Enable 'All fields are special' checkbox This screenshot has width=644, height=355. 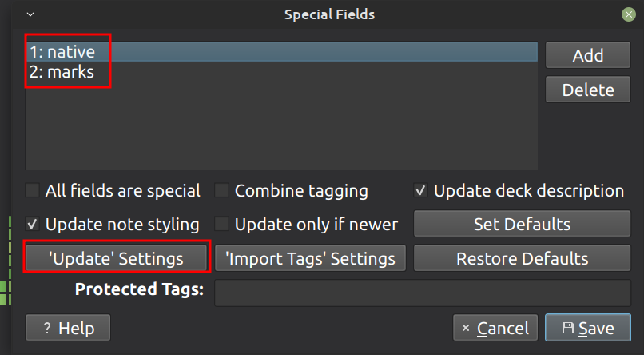[33, 191]
